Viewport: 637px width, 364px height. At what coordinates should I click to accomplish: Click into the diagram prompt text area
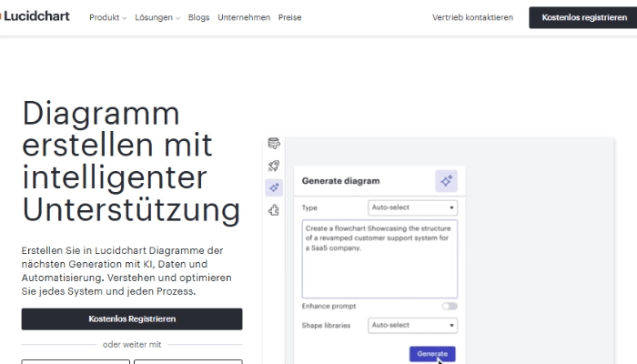(x=379, y=259)
